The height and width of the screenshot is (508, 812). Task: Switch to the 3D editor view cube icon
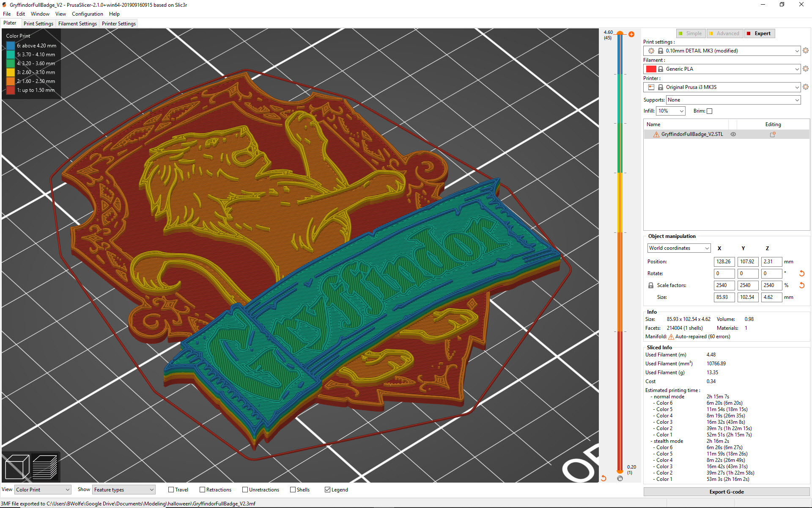17,467
